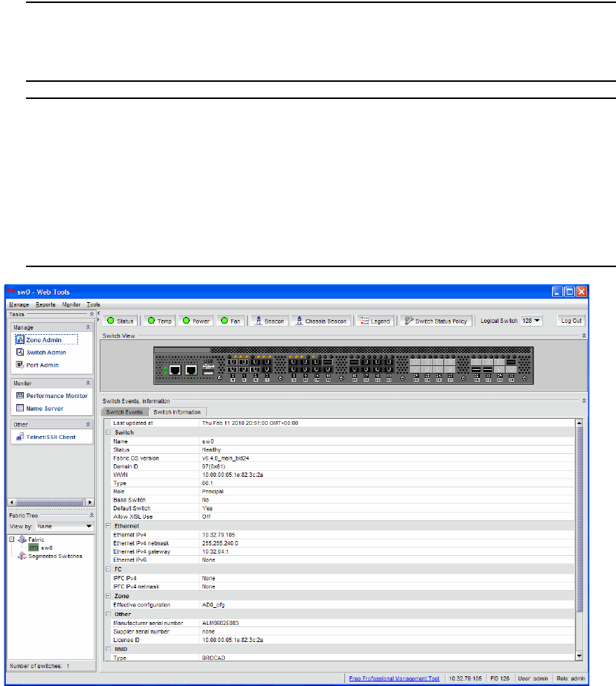Image resolution: width=616 pixels, height=686 pixels.
Task: Click first Ethernet management port on switch
Action: (x=175, y=370)
